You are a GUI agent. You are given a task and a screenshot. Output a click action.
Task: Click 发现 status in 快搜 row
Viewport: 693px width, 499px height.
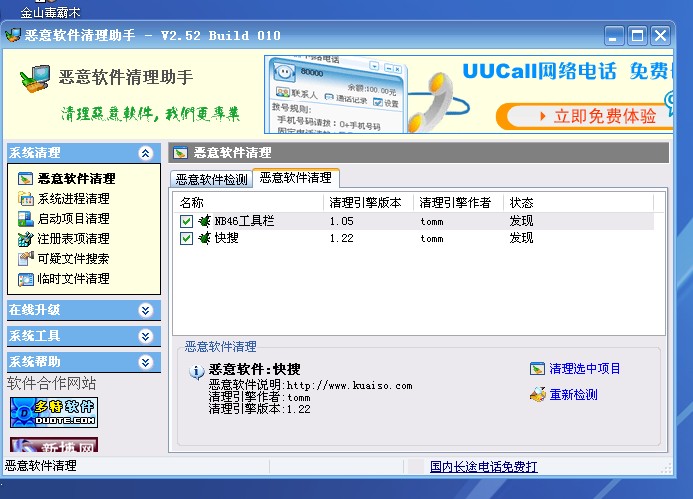click(522, 238)
